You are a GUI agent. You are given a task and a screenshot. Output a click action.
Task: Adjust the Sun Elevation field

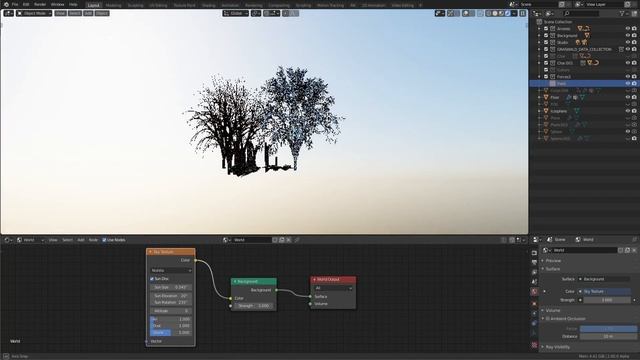[x=171, y=296]
